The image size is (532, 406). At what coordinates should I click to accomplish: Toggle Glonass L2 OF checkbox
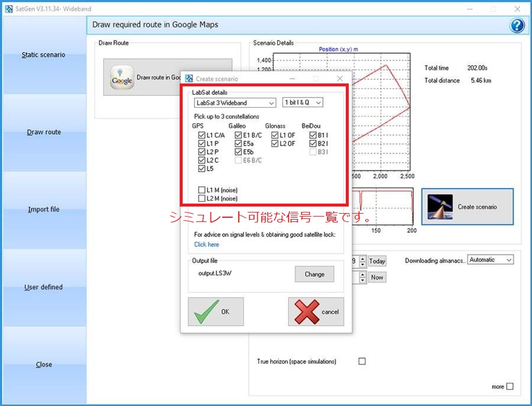point(275,143)
